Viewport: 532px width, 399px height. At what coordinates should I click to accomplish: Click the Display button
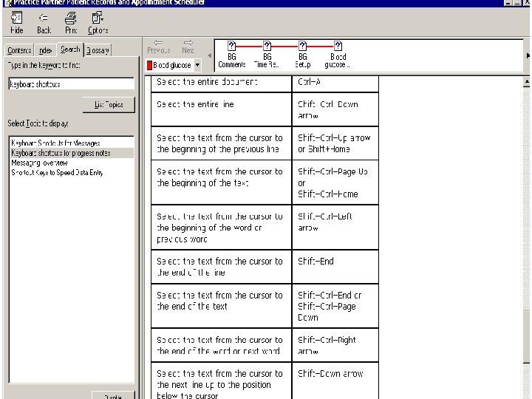pos(113,396)
